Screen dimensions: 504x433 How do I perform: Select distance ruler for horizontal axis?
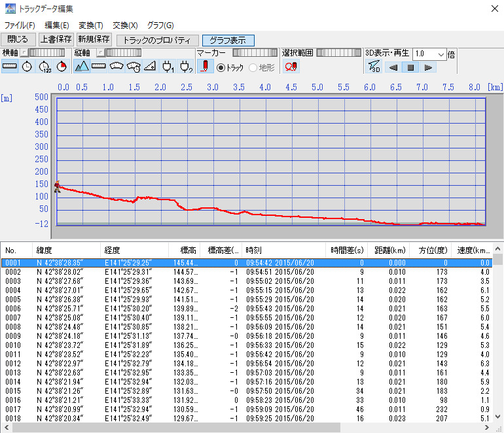pos(10,66)
